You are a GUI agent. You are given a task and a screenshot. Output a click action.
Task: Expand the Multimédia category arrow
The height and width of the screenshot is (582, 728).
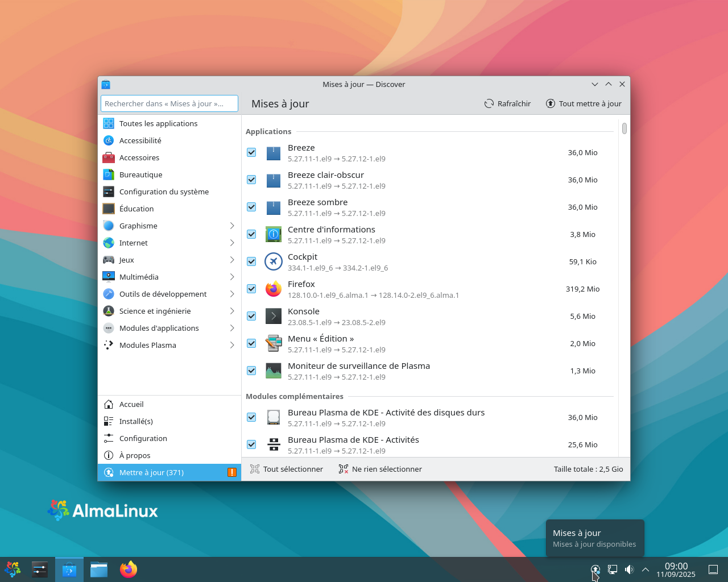[232, 277]
